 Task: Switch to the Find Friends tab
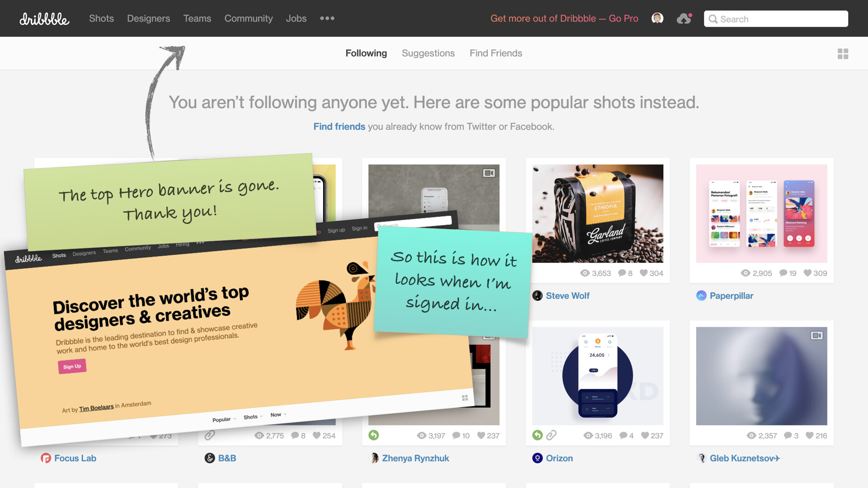(495, 53)
